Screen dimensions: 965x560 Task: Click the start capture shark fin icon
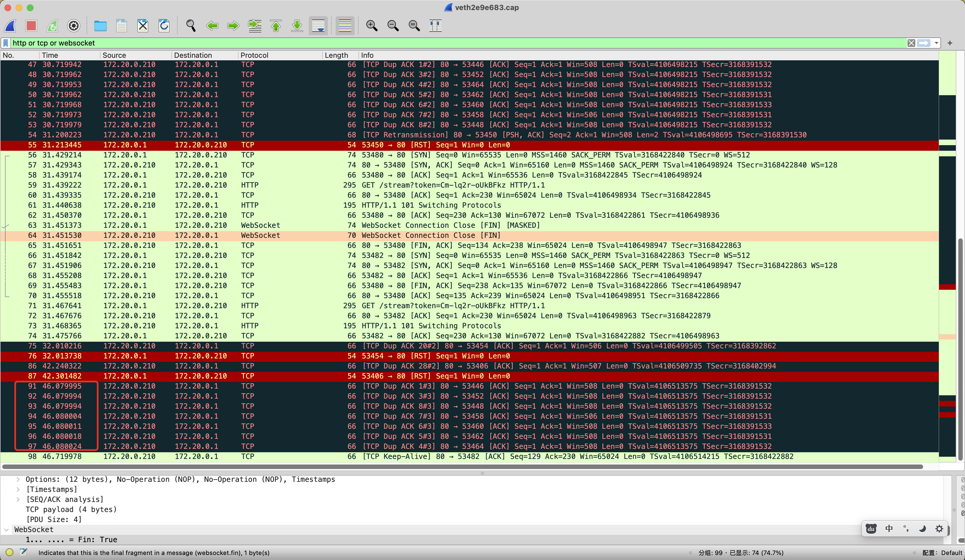pos(10,26)
